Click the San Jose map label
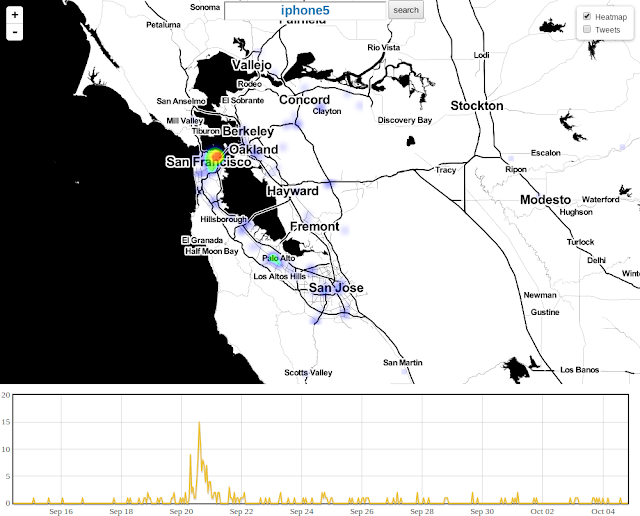This screenshot has width=640, height=516. (336, 288)
